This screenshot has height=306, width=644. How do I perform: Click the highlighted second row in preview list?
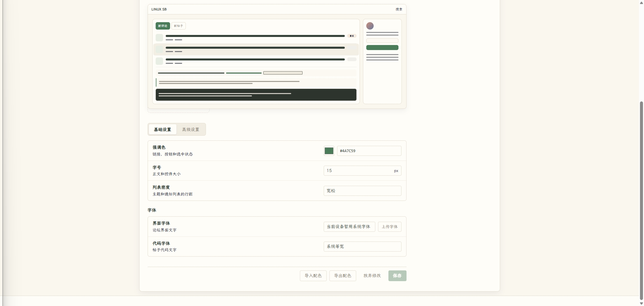tap(256, 49)
